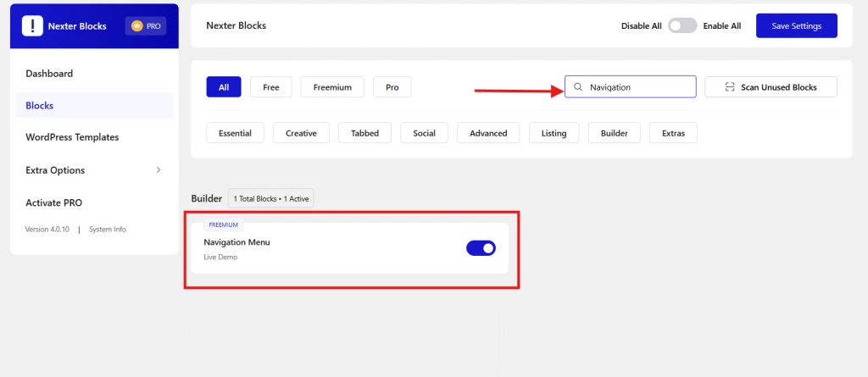Go to Activate PRO

54,202
